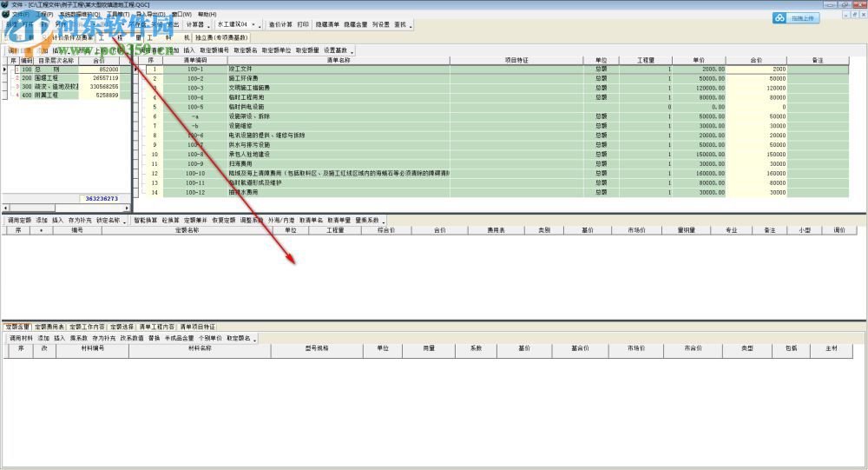Switch to the 独立费(专项费基数) tab
868x470 pixels.
221,37
